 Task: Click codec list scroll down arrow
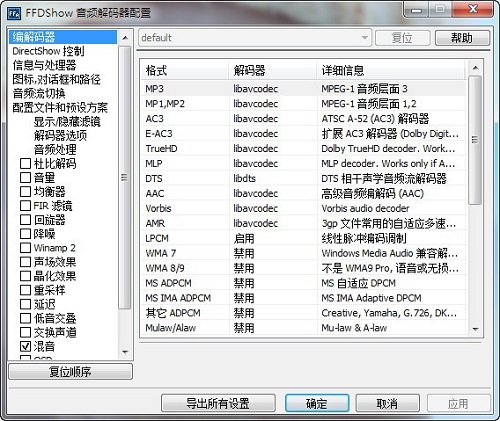pyautogui.click(x=475, y=329)
